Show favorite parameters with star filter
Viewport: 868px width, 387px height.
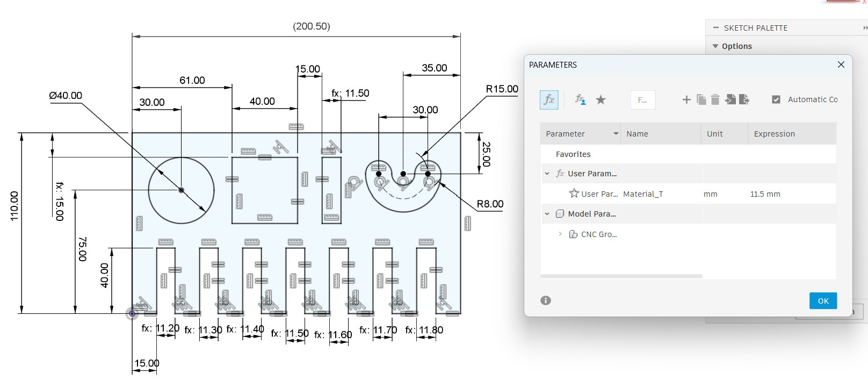point(601,100)
